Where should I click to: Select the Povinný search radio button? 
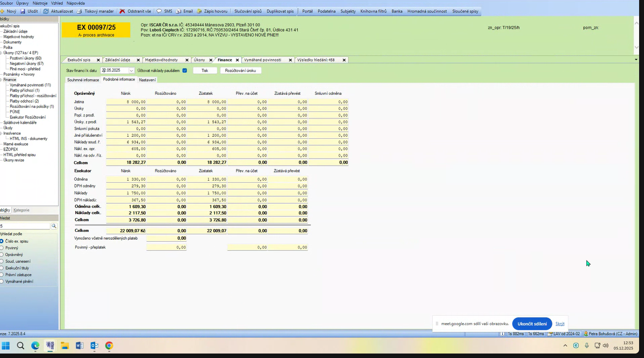tap(2, 248)
